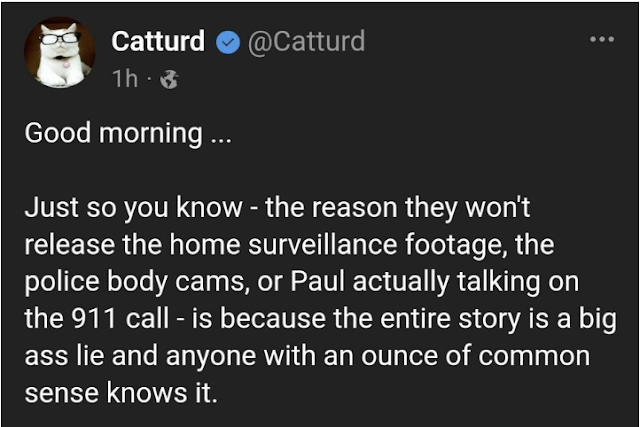Image resolution: width=640 pixels, height=427 pixels.
Task: Open Catturd's cat profile picture
Action: click(x=59, y=53)
